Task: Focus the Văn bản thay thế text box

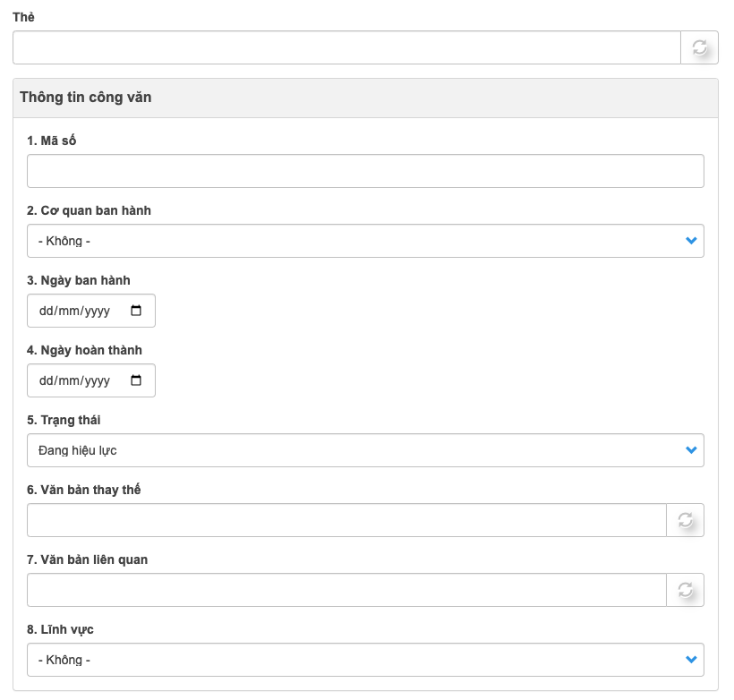Action: pyautogui.click(x=346, y=520)
